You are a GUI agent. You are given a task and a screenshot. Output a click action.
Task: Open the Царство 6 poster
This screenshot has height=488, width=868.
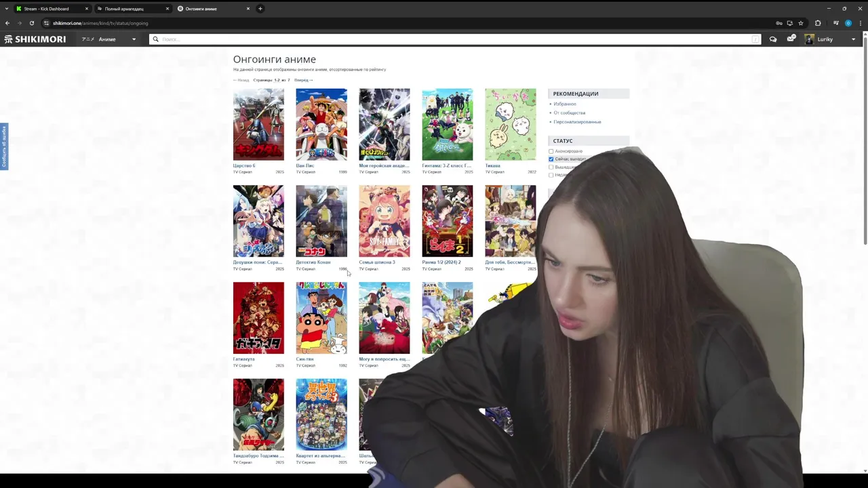click(x=258, y=124)
